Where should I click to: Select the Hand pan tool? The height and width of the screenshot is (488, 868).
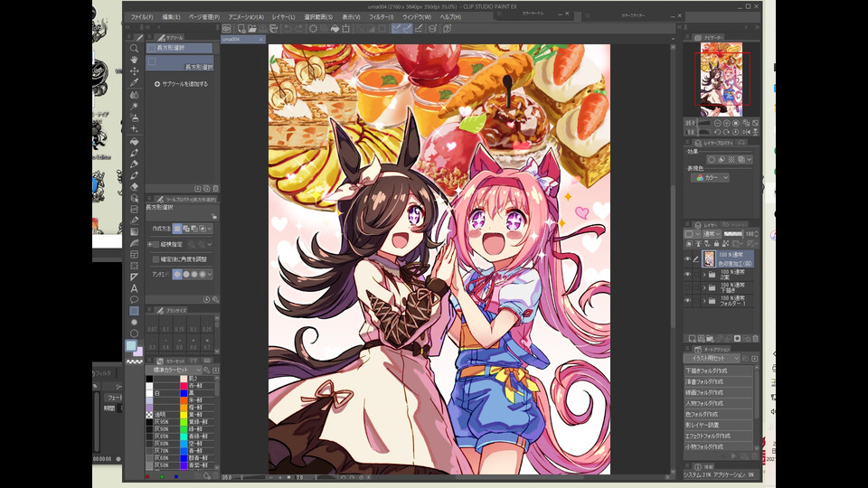pos(134,60)
